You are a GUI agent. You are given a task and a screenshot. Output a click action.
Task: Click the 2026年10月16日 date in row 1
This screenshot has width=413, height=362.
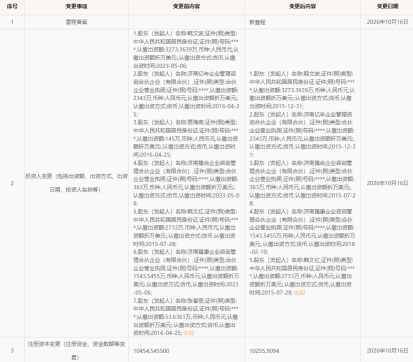pyautogui.click(x=387, y=22)
